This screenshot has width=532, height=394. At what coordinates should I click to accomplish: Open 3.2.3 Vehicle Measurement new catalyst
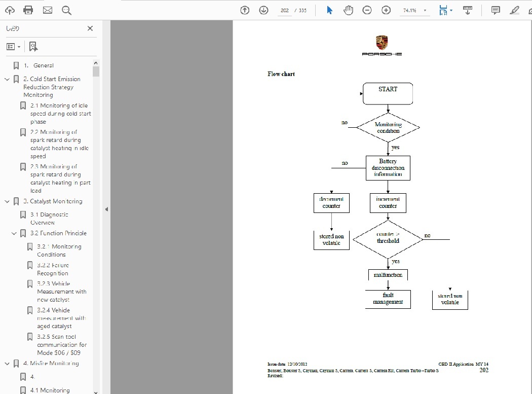tap(61, 292)
